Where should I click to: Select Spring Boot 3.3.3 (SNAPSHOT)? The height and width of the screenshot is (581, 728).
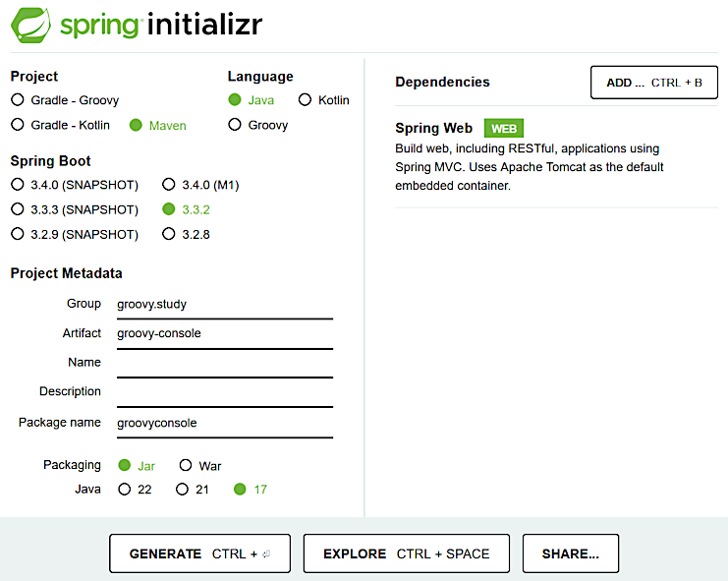coord(75,209)
